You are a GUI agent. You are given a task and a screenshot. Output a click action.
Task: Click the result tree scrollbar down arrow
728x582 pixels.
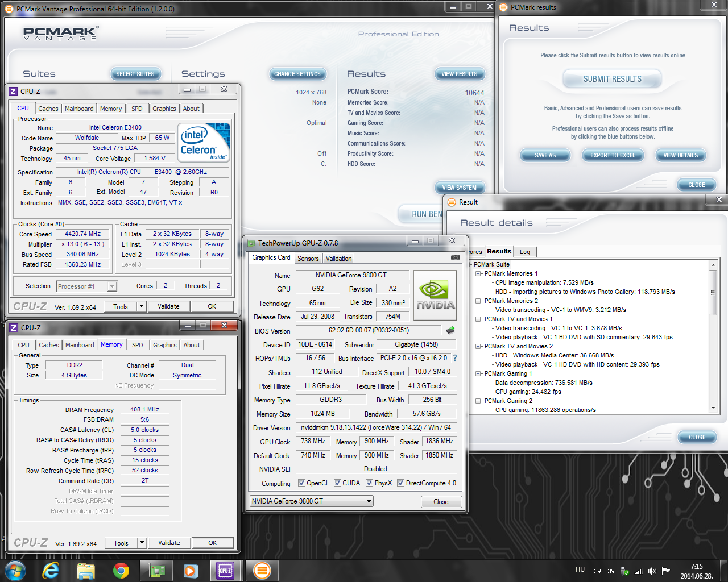tap(713, 408)
